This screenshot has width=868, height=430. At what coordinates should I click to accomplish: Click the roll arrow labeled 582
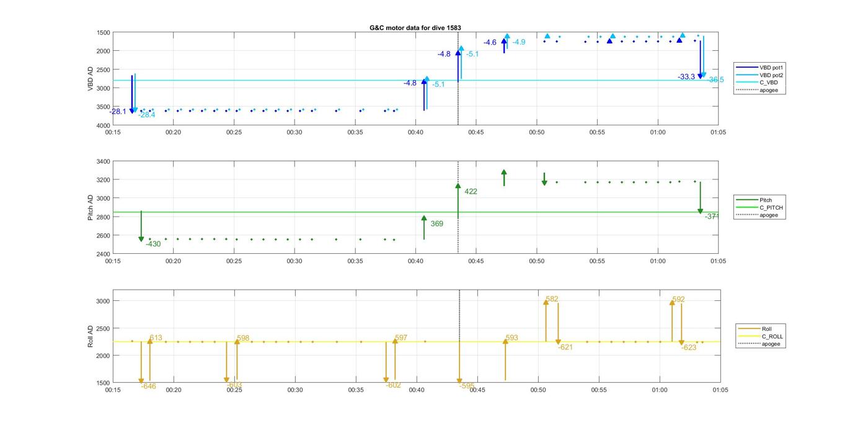546,320
